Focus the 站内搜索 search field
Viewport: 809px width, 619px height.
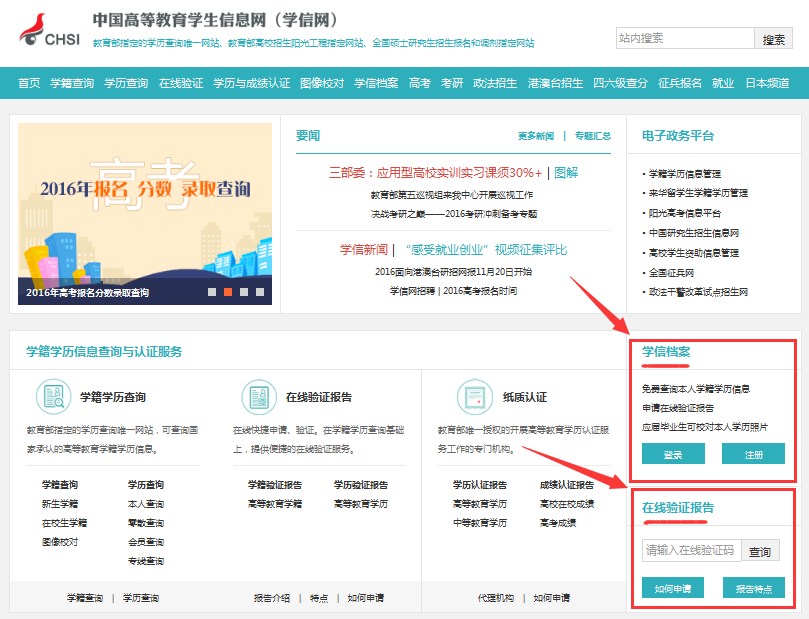point(684,39)
